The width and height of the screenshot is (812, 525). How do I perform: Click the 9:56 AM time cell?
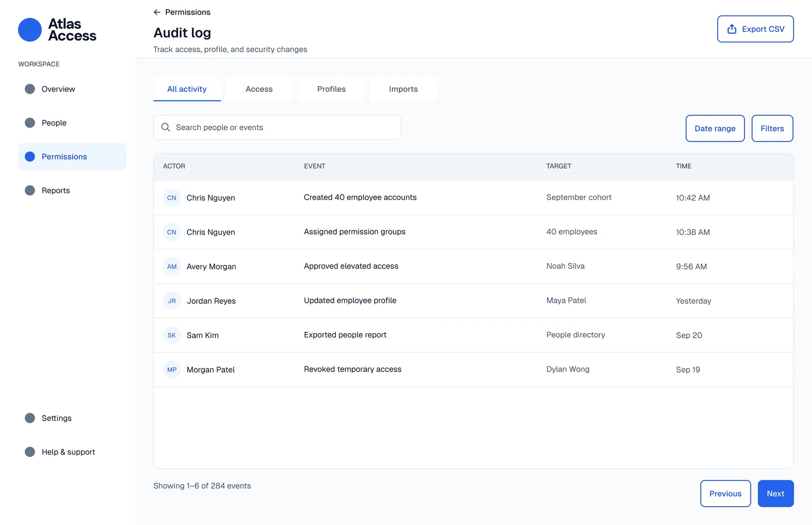691,267
